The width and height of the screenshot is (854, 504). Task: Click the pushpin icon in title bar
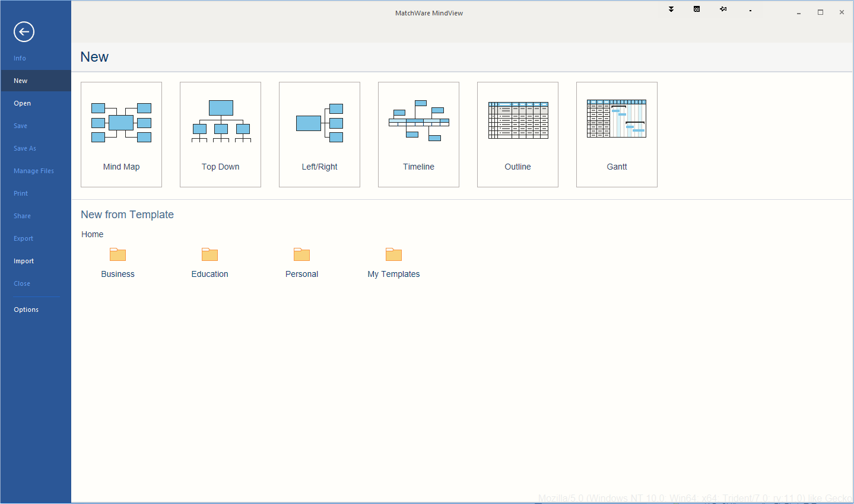click(x=723, y=9)
